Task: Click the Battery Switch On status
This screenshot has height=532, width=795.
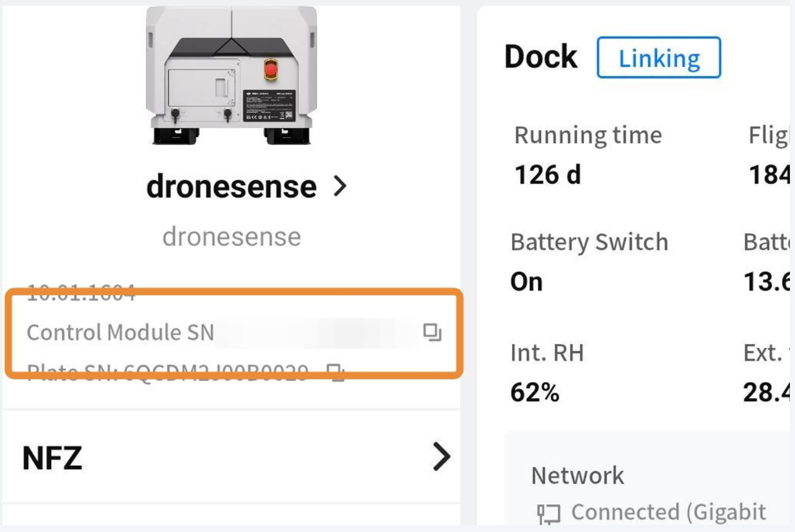Action: click(526, 282)
